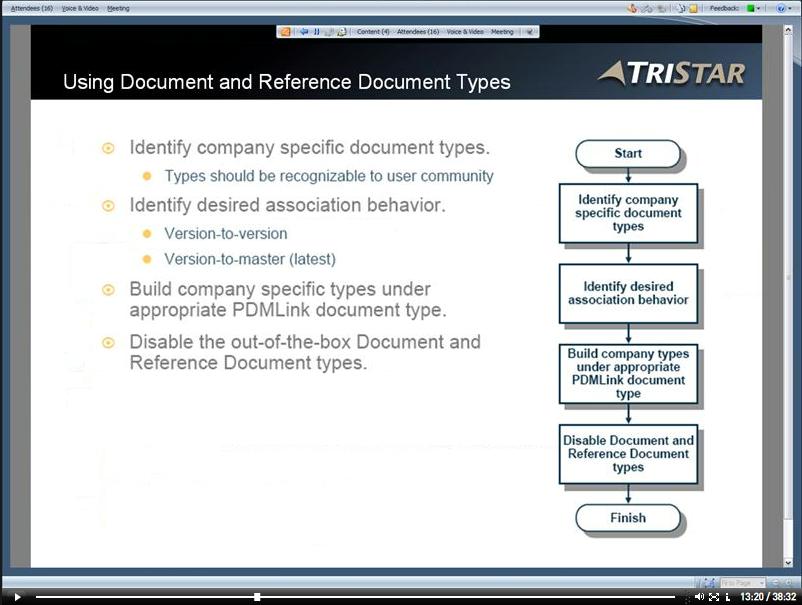Click the back arrow in the floating toolbar
The height and width of the screenshot is (605, 802).
click(303, 32)
